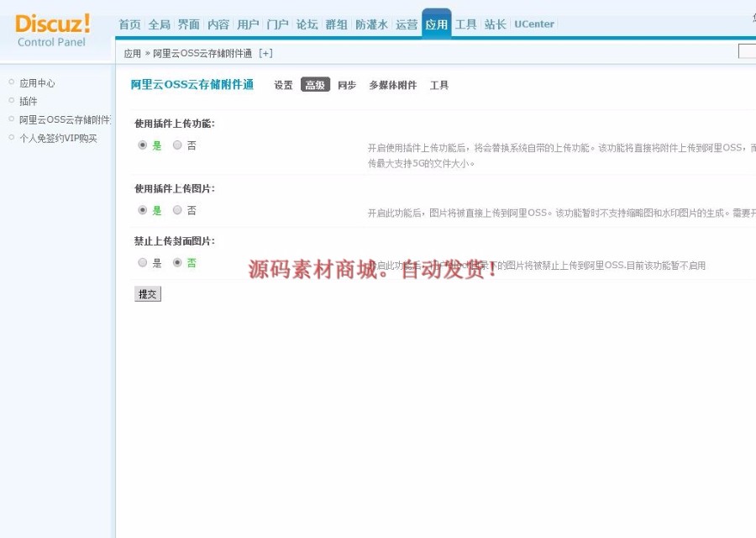Image resolution: width=756 pixels, height=538 pixels.
Task: Select 是 for 禁止上传封面图片
Action: click(142, 262)
